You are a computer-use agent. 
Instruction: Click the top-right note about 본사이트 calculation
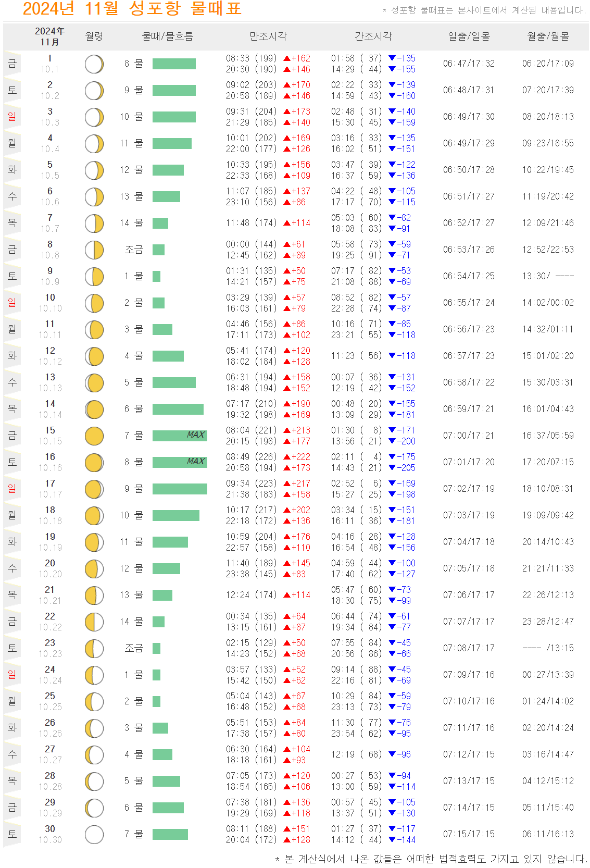point(484,10)
